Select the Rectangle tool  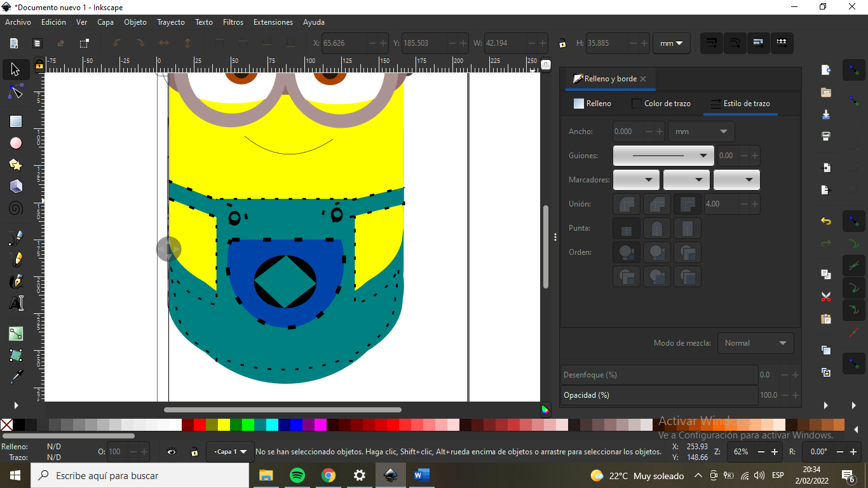pyautogui.click(x=16, y=121)
